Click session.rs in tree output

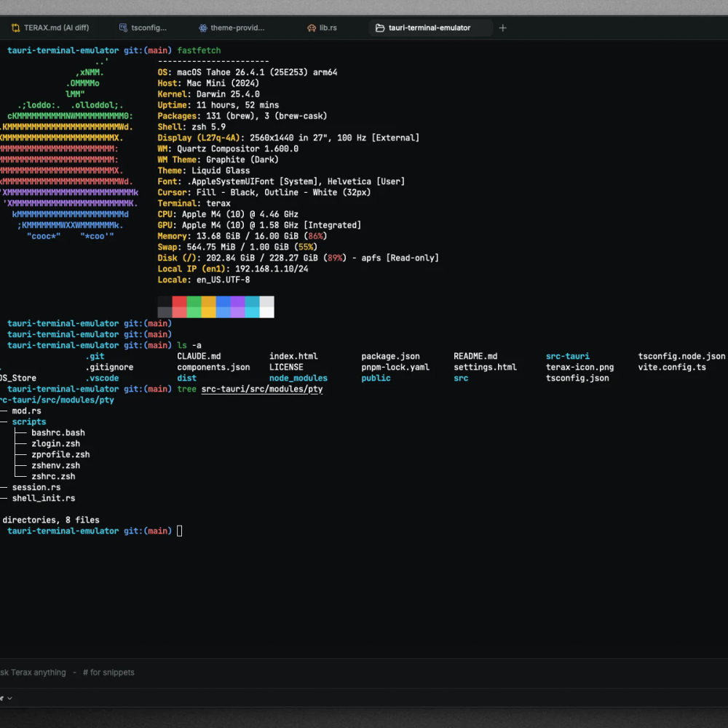coord(36,488)
